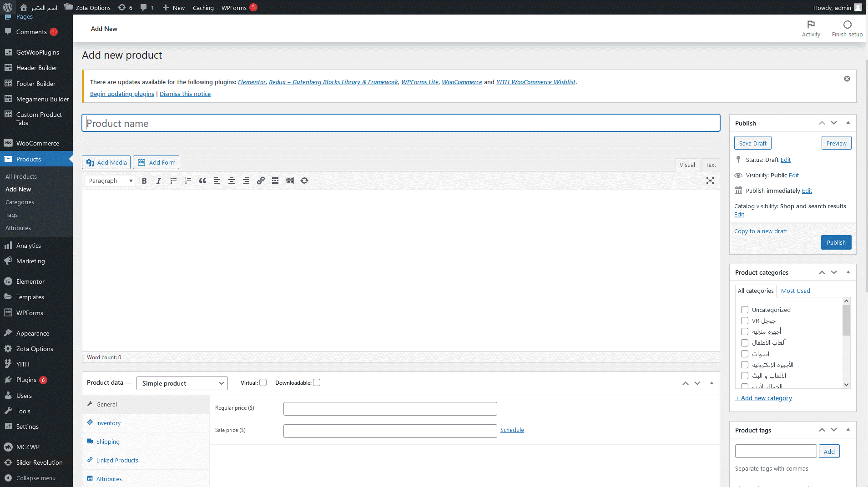Image resolution: width=868 pixels, height=487 pixels.
Task: Open WordPress logo menu in admin bar
Action: tap(8, 7)
